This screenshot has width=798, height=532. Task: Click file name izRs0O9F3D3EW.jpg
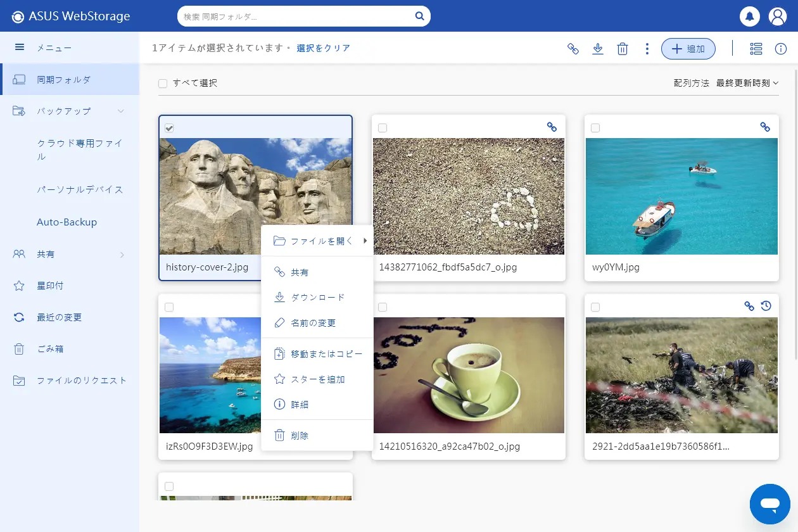(209, 446)
